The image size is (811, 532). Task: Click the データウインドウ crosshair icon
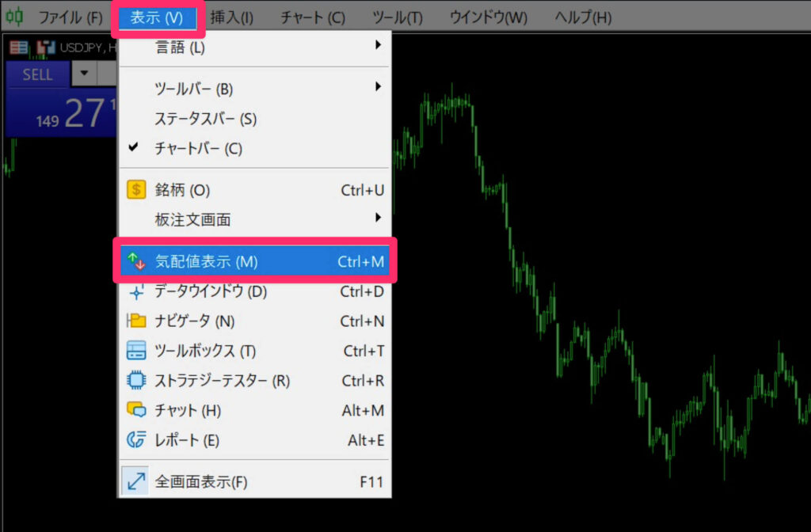[x=135, y=291]
